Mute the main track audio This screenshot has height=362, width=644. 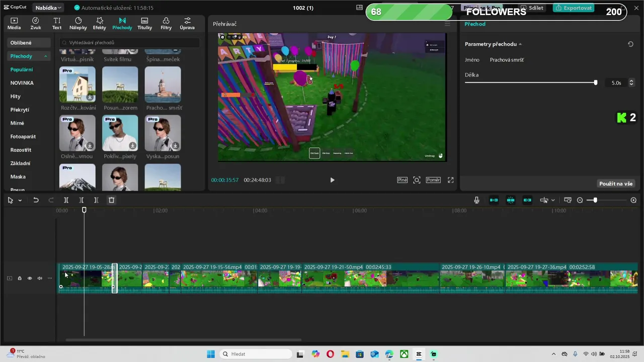40,278
